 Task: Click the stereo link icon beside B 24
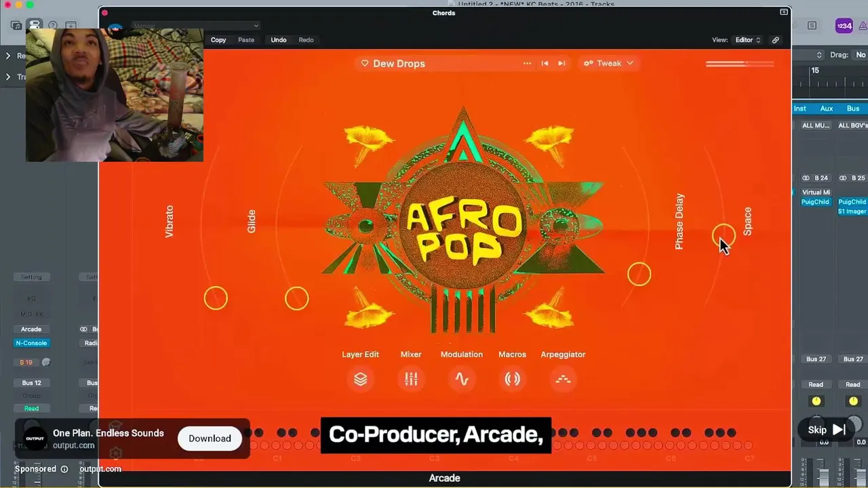click(x=806, y=178)
